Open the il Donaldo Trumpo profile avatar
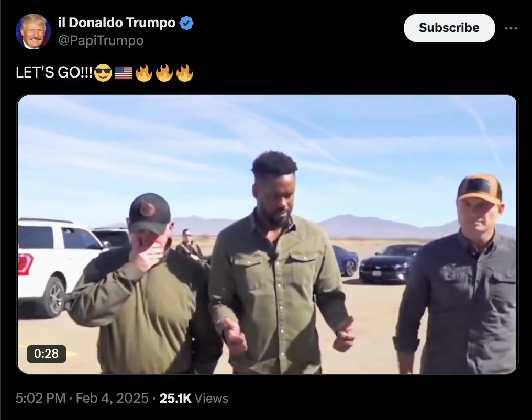The width and height of the screenshot is (532, 420). click(34, 31)
